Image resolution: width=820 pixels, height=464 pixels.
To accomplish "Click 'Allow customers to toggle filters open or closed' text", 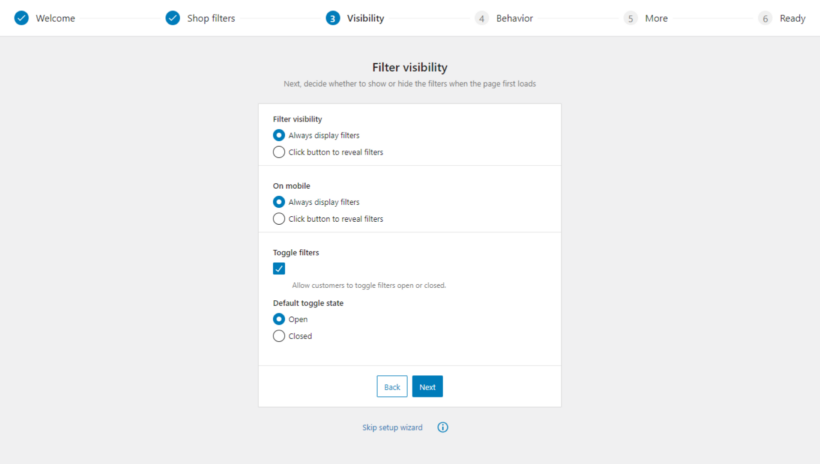I will (x=369, y=286).
